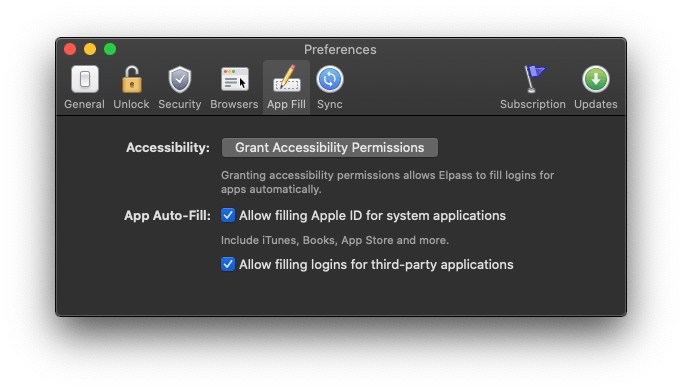The image size is (682, 390).
Task: Select the Unlock padlock icon
Action: [131, 79]
